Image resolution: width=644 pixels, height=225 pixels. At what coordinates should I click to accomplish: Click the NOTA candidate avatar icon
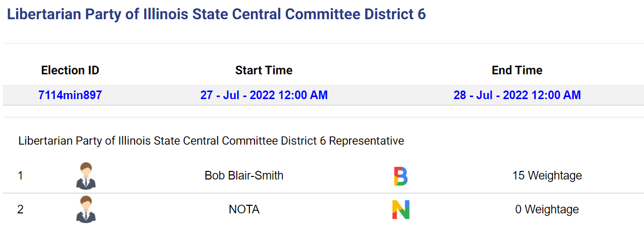tap(85, 209)
